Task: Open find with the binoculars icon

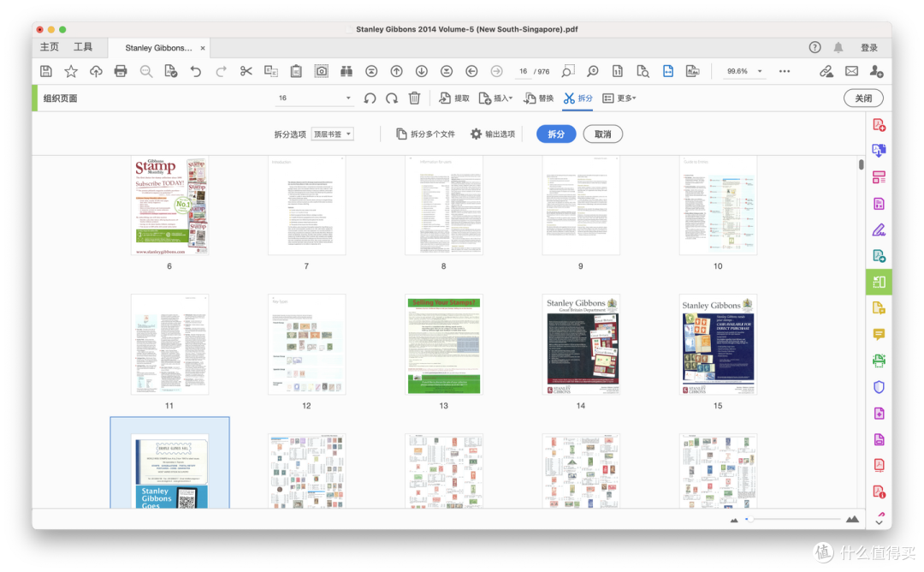Action: [346, 71]
